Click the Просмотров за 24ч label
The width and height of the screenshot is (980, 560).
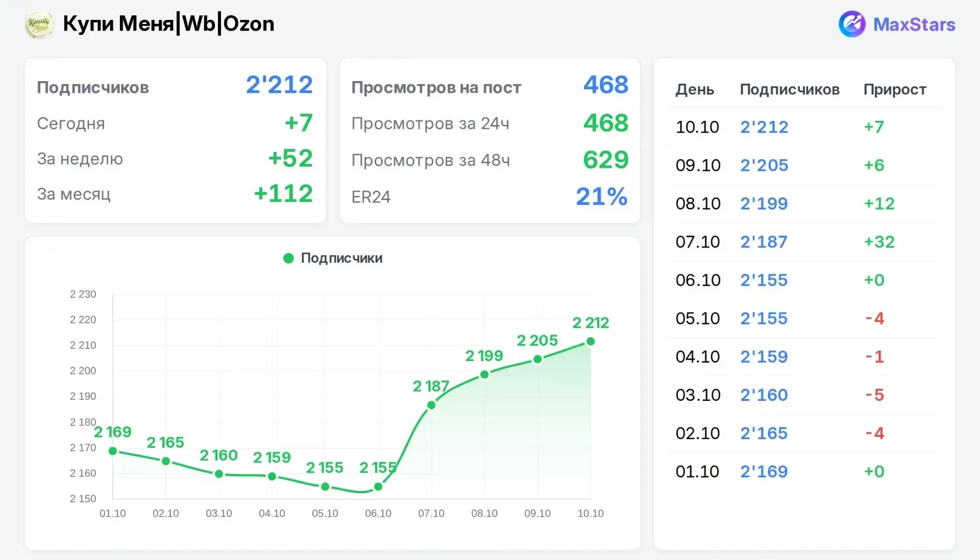point(430,123)
